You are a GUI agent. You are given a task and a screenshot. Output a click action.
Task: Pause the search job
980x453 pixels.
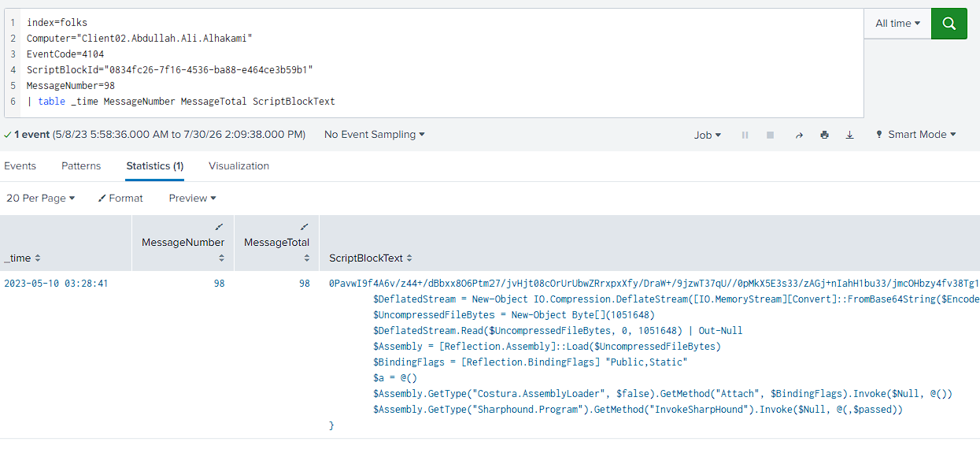(x=745, y=135)
